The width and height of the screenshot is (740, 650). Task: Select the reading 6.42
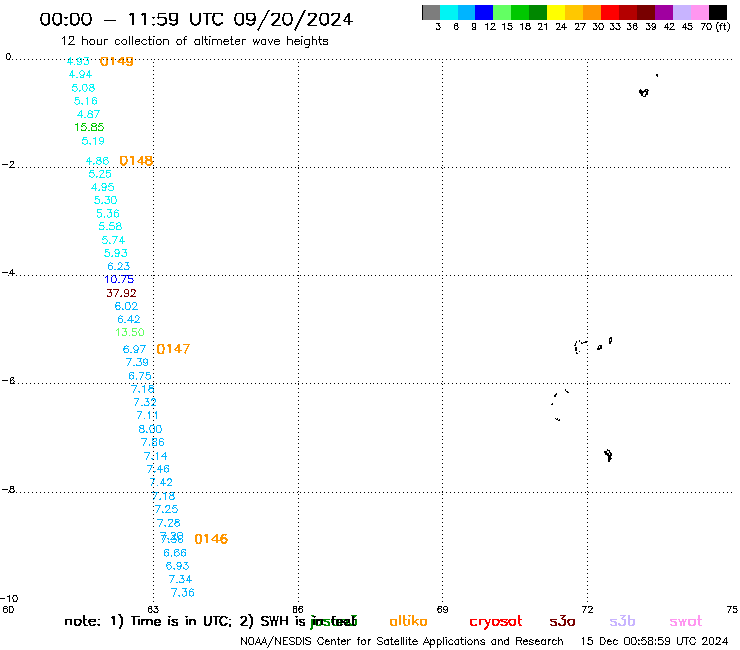(129, 320)
